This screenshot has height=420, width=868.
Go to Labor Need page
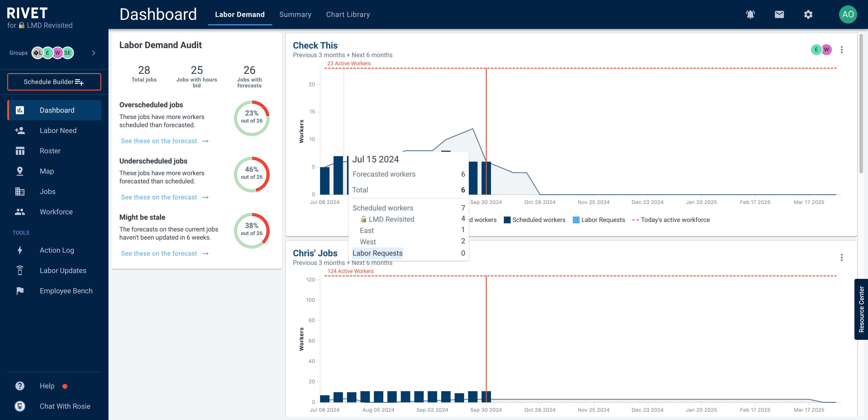[x=54, y=131]
